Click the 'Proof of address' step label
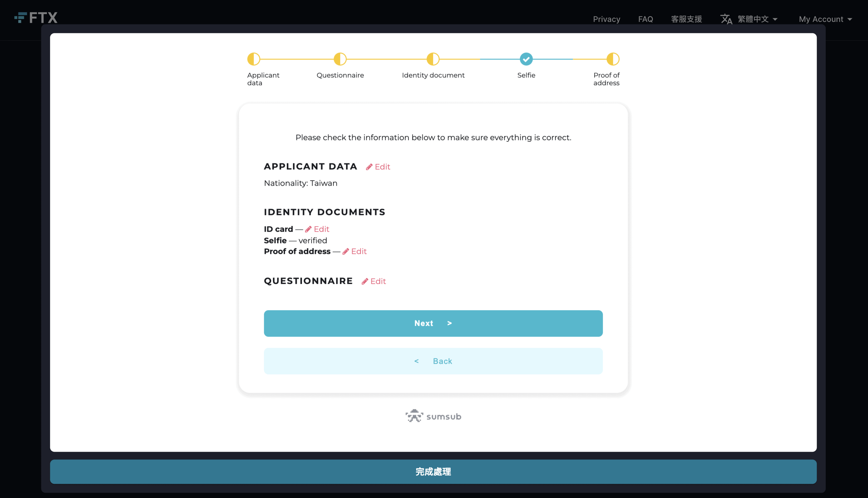The width and height of the screenshot is (868, 498). tap(606, 79)
